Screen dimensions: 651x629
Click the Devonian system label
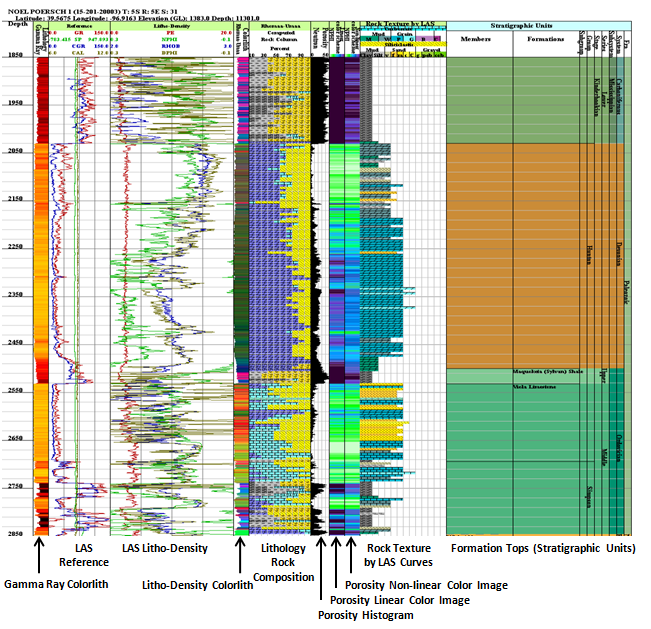point(619,254)
